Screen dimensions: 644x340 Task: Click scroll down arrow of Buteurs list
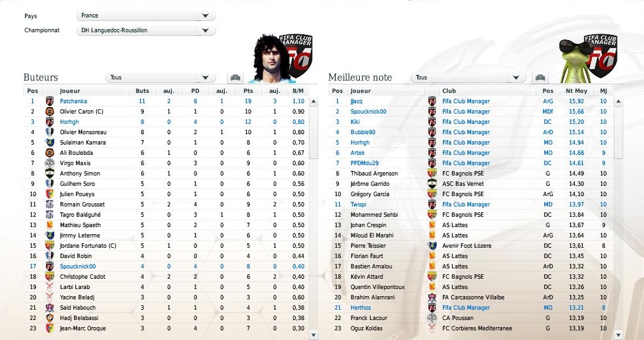(313, 335)
